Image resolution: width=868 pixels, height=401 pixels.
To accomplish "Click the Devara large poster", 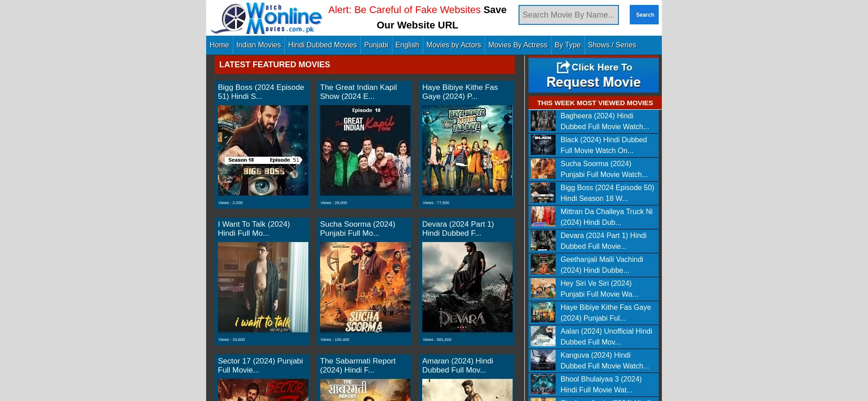I will pos(467,287).
